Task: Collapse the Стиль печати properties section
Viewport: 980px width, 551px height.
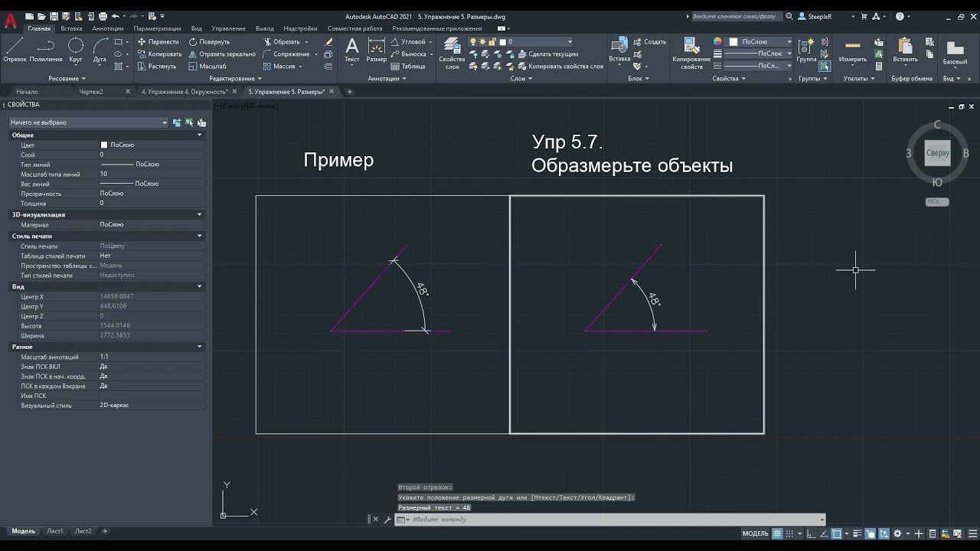Action: tap(200, 236)
